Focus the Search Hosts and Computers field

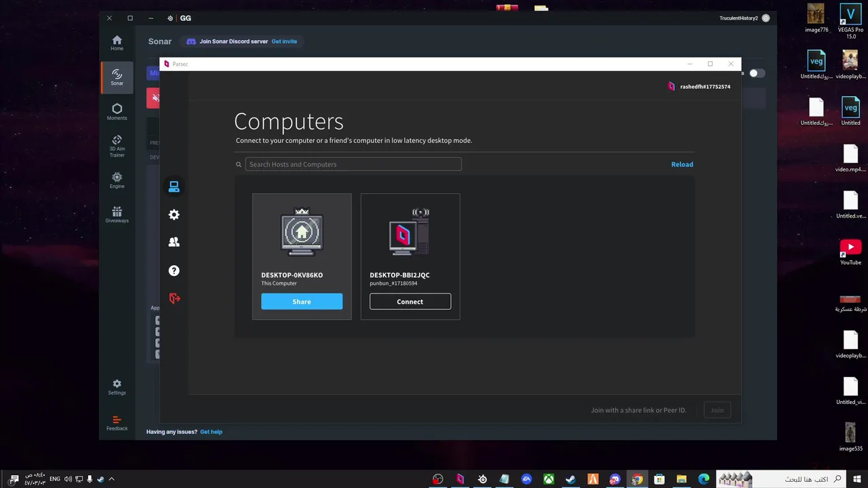coord(353,164)
